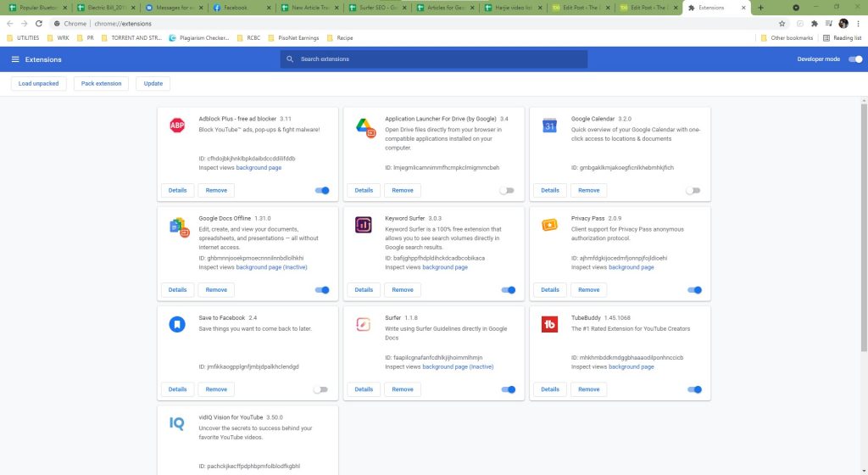Open the UTILITIES bookmark folder
This screenshot has width=868, height=475.
23,38
